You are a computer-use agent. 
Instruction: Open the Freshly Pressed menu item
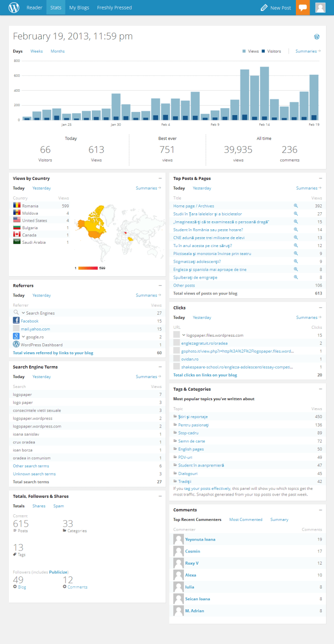tap(114, 8)
